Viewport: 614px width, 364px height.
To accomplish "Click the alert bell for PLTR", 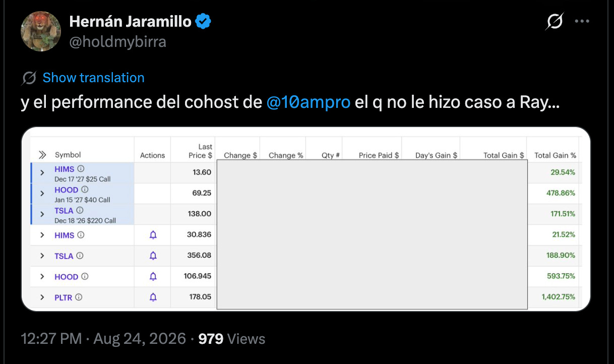I will pos(153,297).
